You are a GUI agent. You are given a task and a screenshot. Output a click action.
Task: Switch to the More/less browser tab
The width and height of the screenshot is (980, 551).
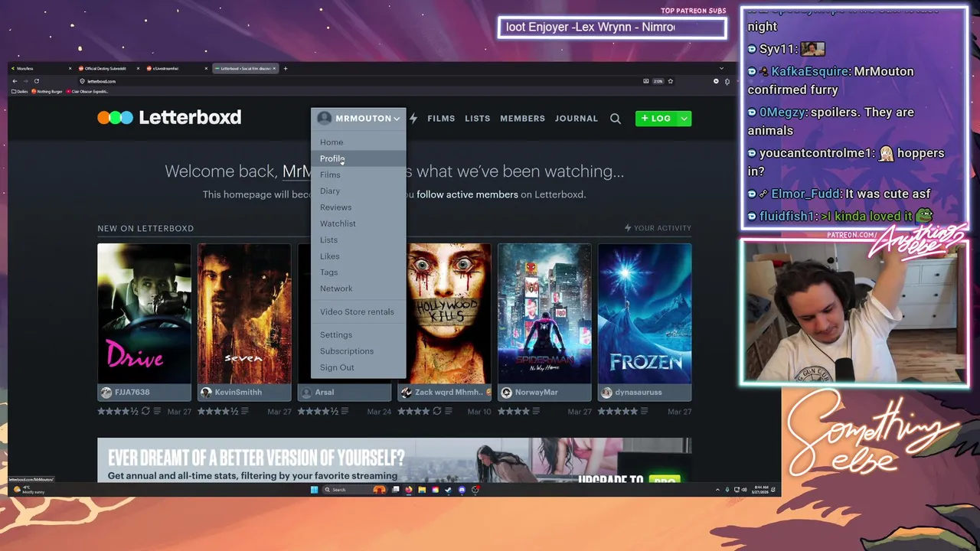point(40,68)
